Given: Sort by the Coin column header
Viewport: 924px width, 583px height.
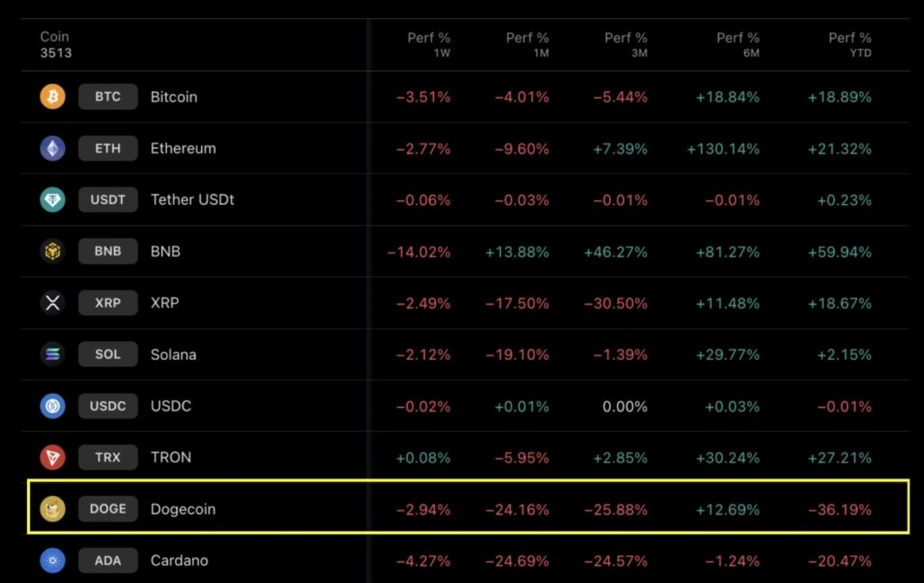Looking at the screenshot, I should coord(55,38).
